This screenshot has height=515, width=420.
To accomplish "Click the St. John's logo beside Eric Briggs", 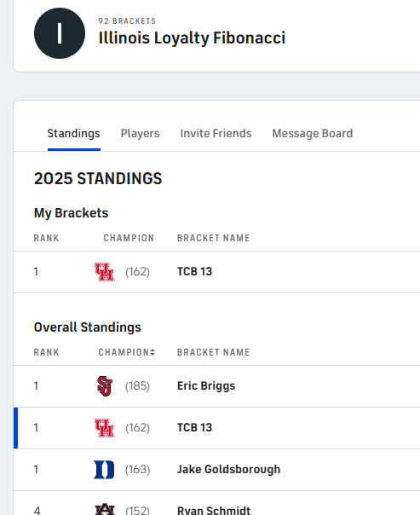I will point(105,386).
